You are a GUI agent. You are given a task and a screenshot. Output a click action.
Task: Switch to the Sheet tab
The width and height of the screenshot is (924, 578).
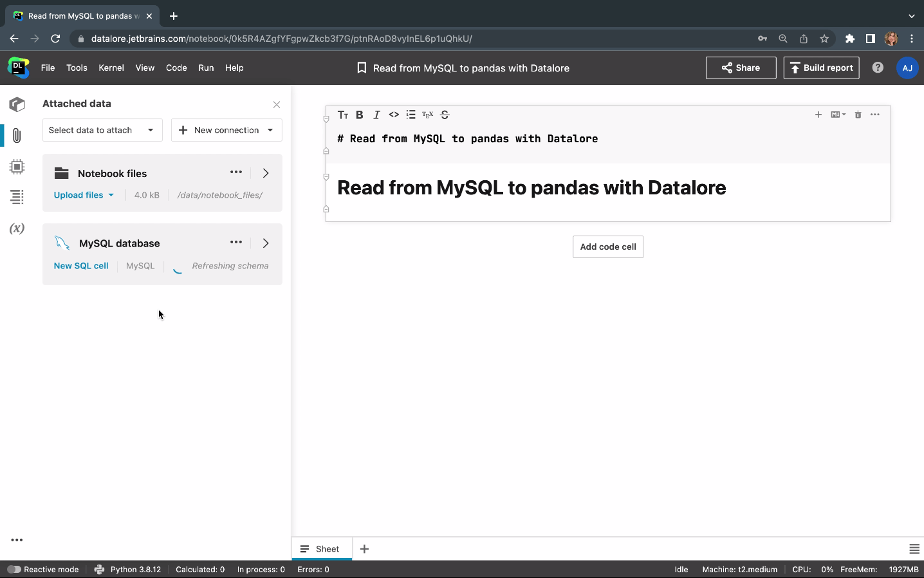[x=322, y=549]
